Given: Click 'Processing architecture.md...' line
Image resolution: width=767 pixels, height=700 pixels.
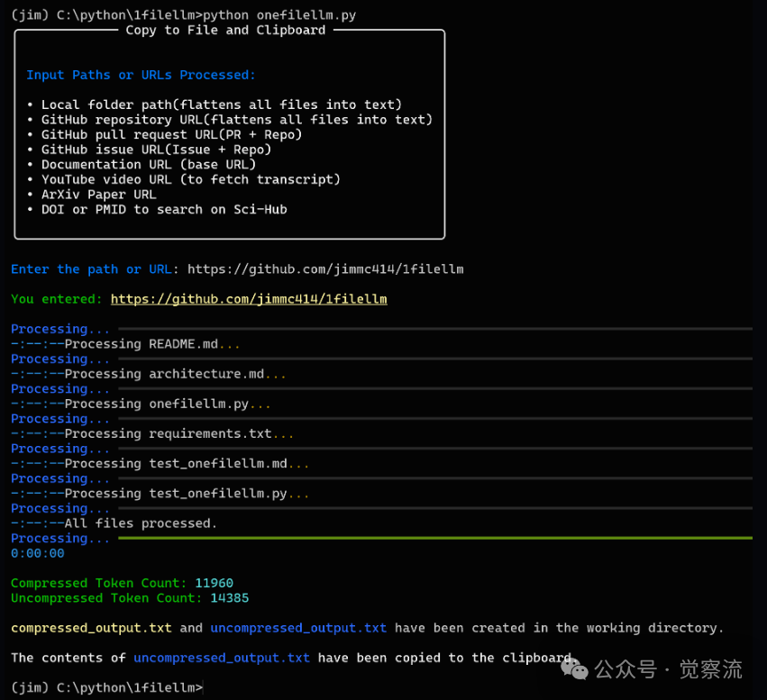Looking at the screenshot, I should pos(175,374).
